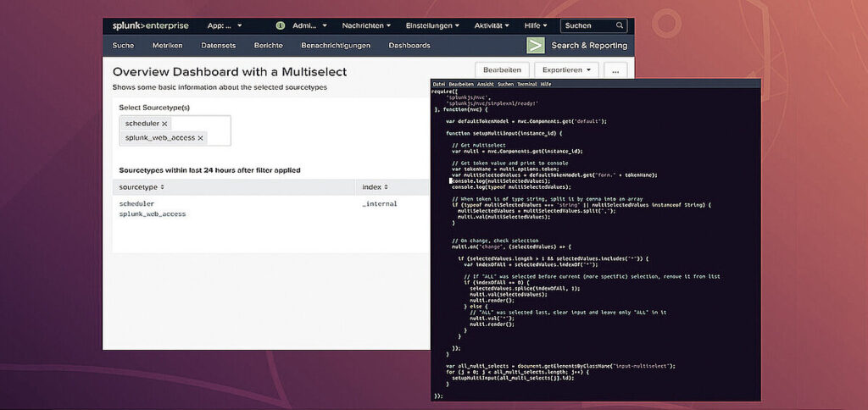Open the Terminal menu in the terminal window
Image resolution: width=868 pixels, height=410 pixels.
tap(527, 84)
